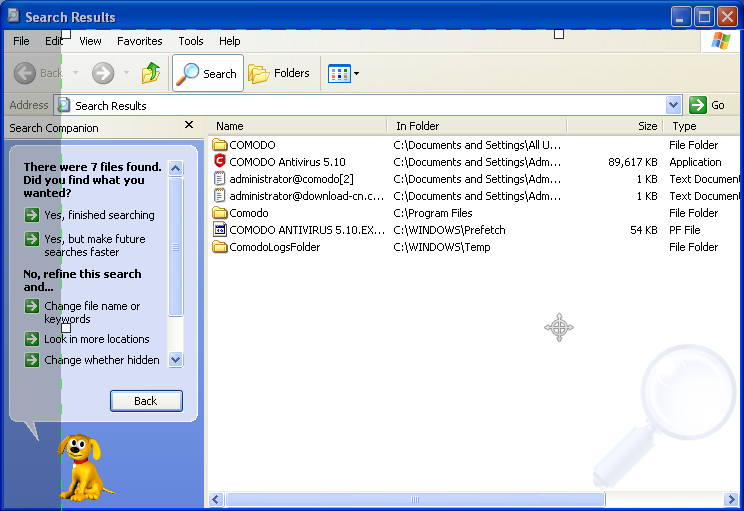
Task: Select administrator@download-cn.c... text file icon
Action: [219, 195]
